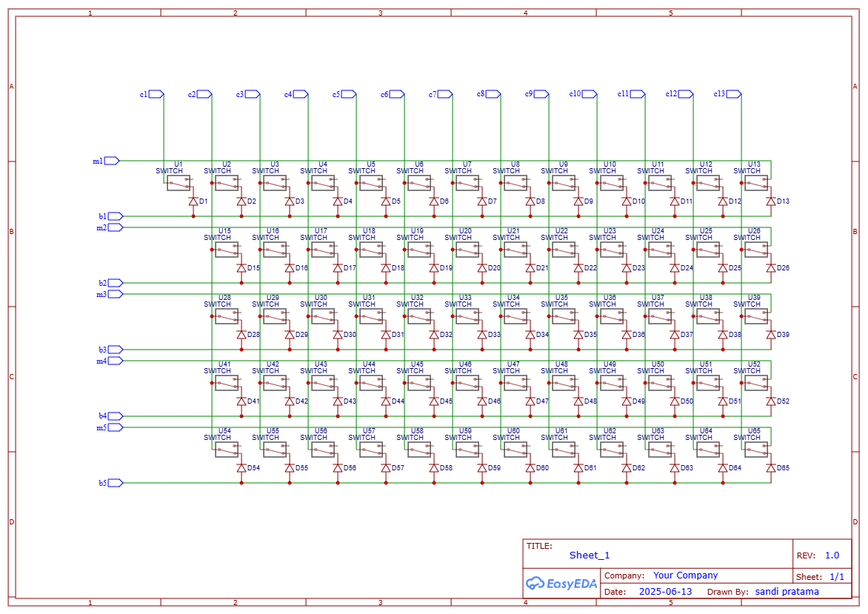This screenshot has height=614, width=868.
Task: Select switch U13 in the top row
Action: (756, 184)
